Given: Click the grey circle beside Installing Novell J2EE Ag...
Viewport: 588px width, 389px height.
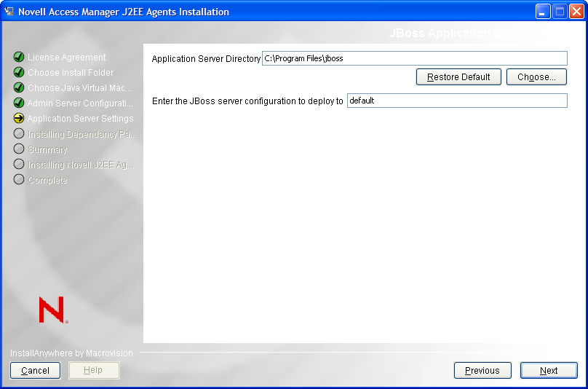Looking at the screenshot, I should 19,165.
